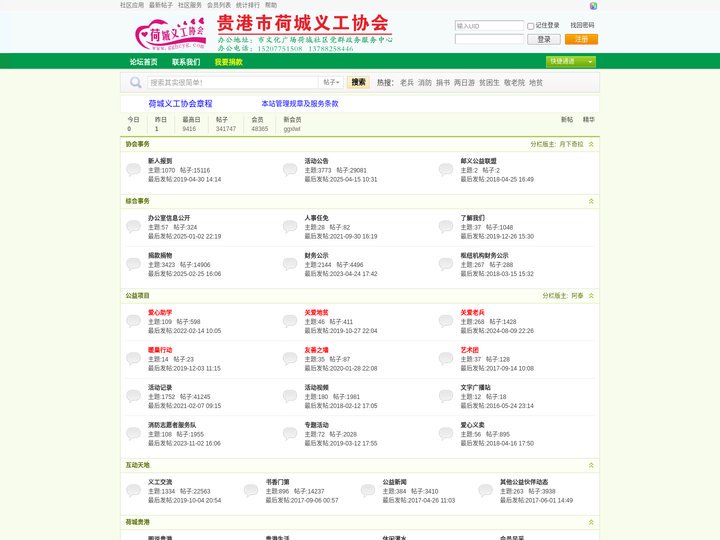Open the 专题活动 forum title
This screenshot has height=540, width=720.
(x=316, y=425)
